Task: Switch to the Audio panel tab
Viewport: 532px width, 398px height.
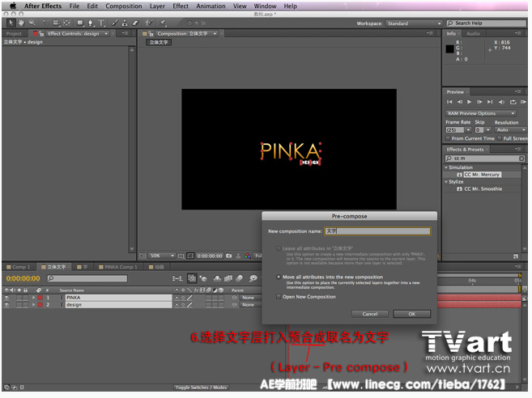Action: (473, 33)
